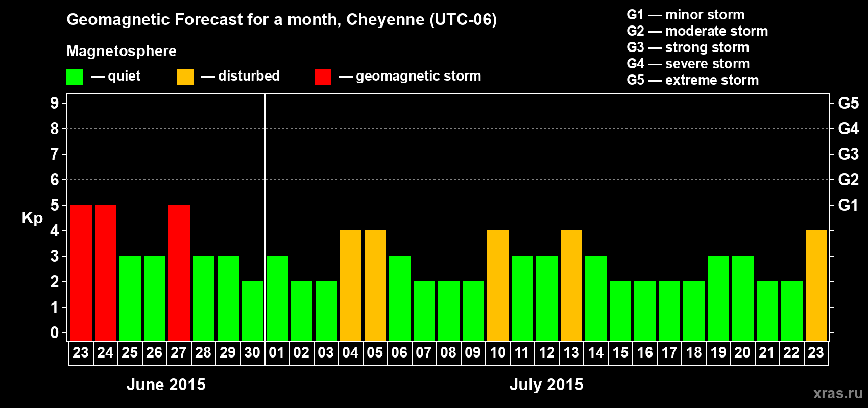Viewport: 868px width, 408px height.
Task: Click the green bar for June 30
Action: coord(253,311)
